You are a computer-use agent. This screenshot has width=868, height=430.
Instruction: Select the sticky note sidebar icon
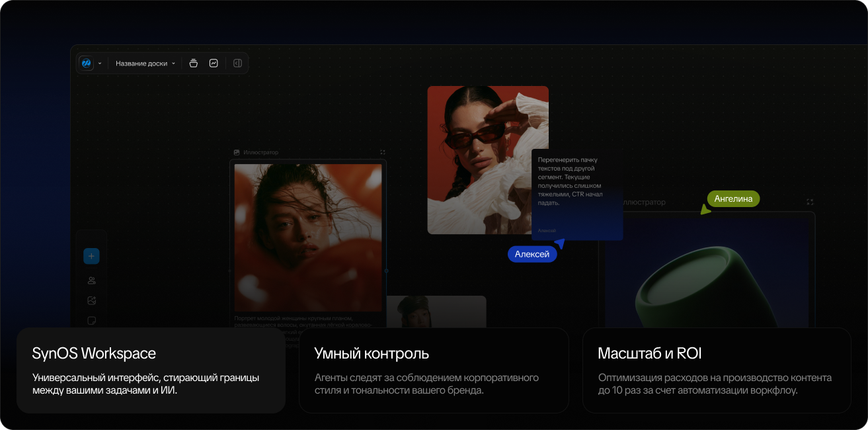click(91, 321)
